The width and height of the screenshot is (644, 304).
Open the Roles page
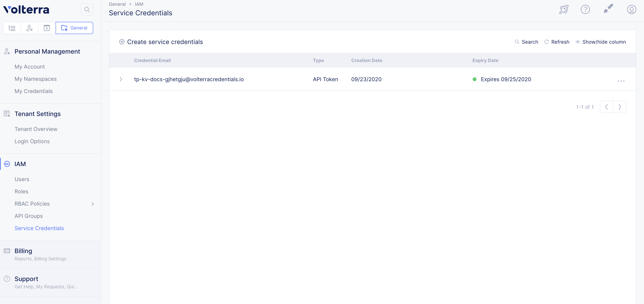point(21,192)
